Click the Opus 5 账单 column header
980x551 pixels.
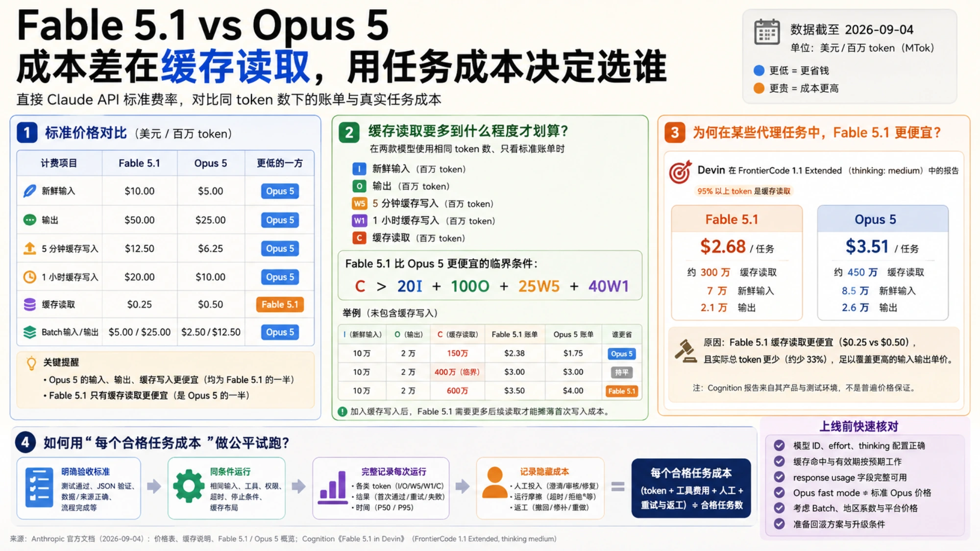[x=573, y=335]
